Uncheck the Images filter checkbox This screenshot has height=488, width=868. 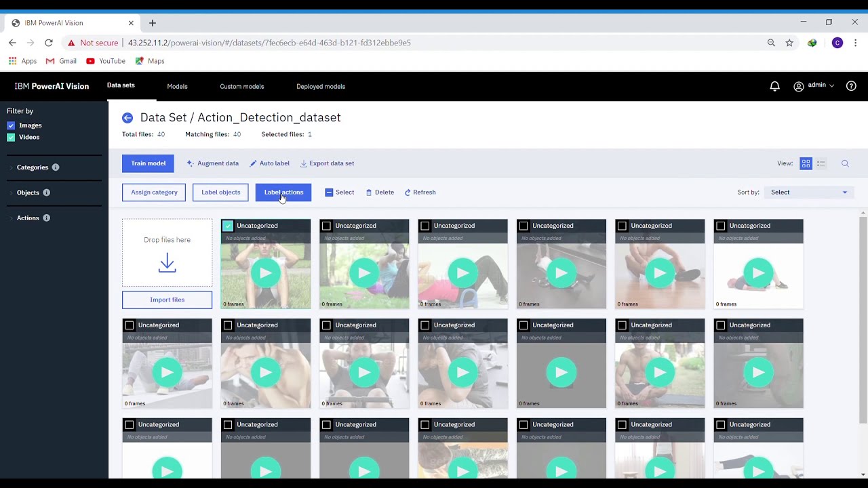coord(11,125)
